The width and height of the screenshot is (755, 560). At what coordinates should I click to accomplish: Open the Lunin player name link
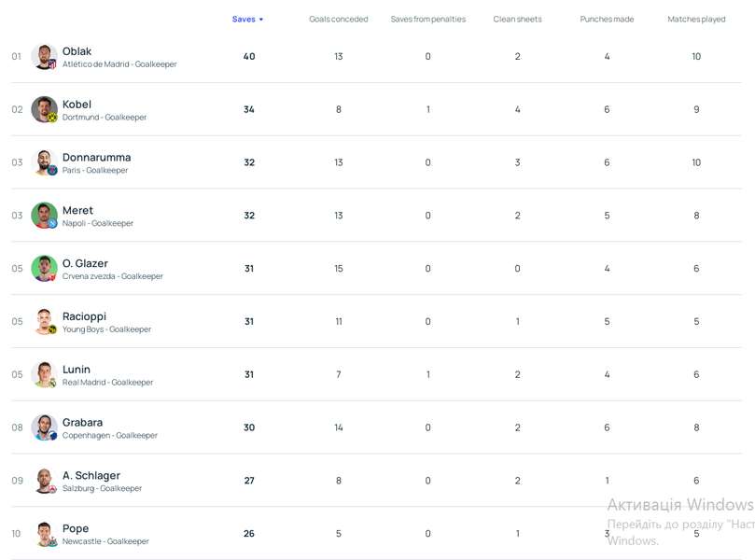point(77,370)
